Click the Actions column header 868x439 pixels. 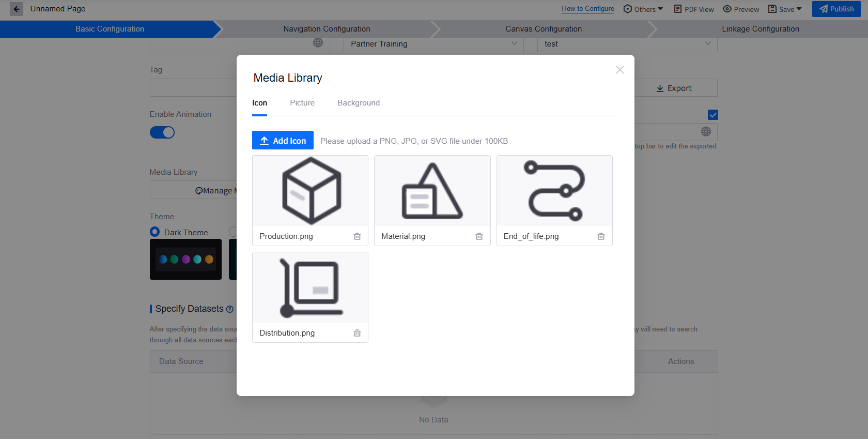(681, 361)
